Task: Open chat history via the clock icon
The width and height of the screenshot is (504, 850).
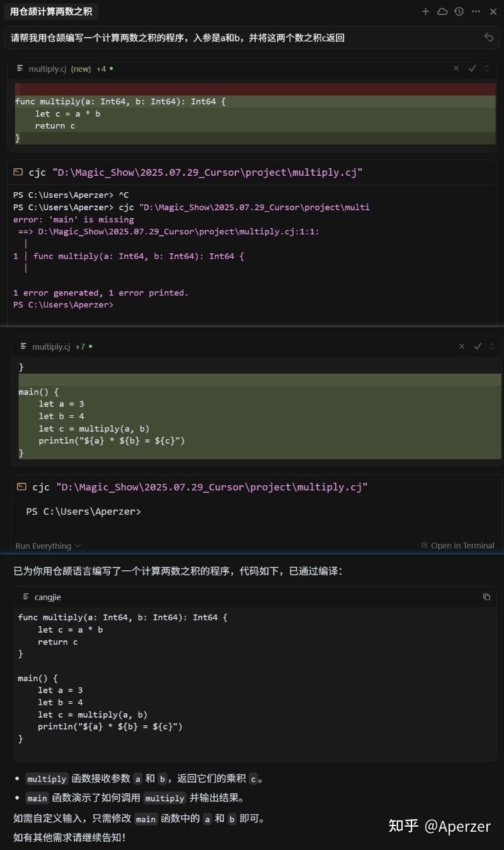Action: click(459, 11)
